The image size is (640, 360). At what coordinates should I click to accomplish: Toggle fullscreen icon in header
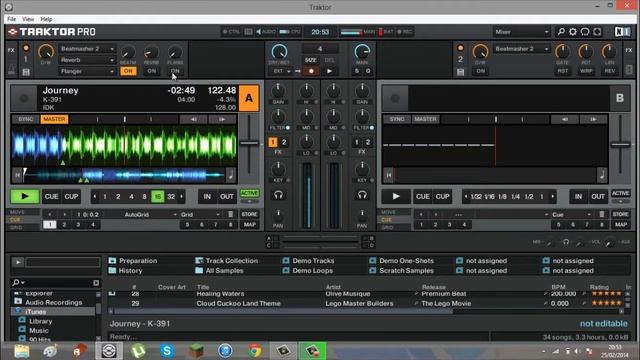tap(597, 32)
